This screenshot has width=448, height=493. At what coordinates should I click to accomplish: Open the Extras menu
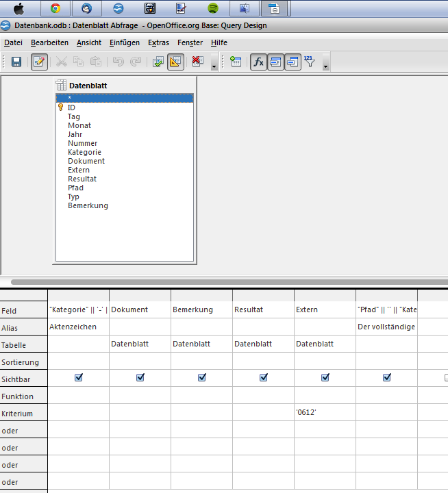158,42
